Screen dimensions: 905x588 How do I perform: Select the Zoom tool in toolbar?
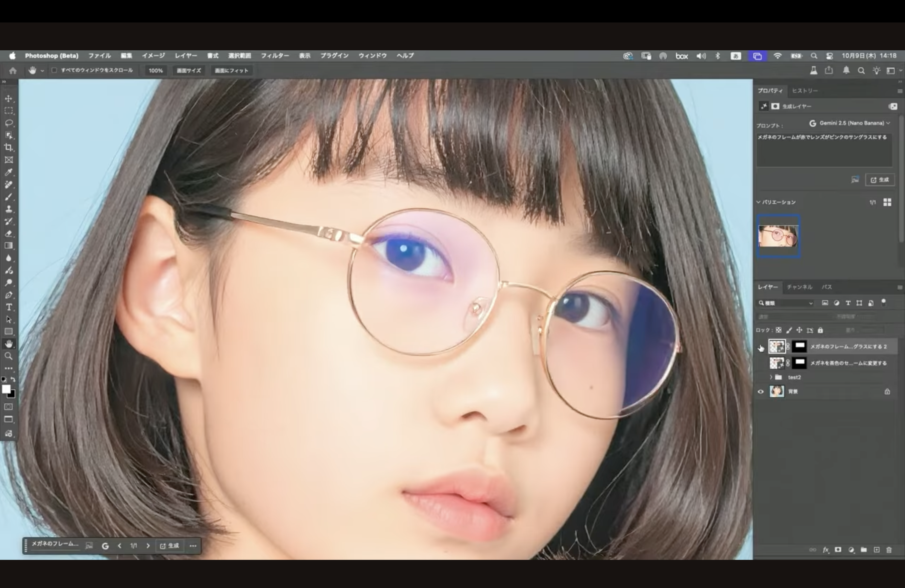[x=9, y=356]
